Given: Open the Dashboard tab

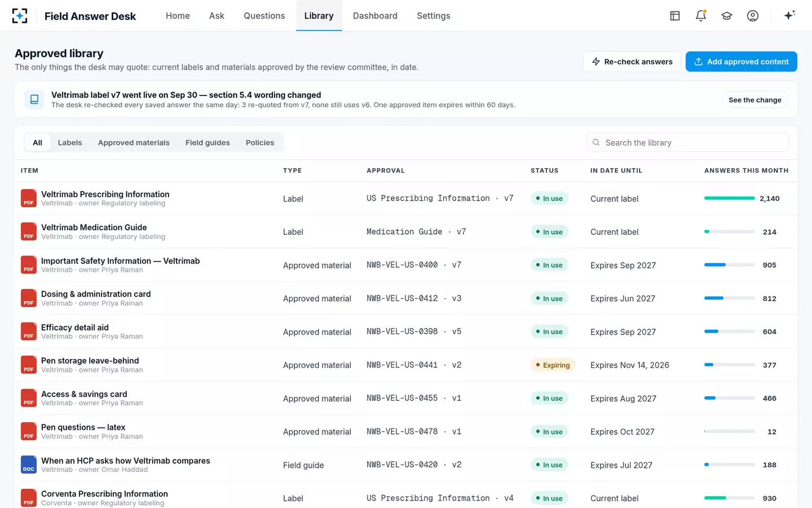Looking at the screenshot, I should point(375,16).
